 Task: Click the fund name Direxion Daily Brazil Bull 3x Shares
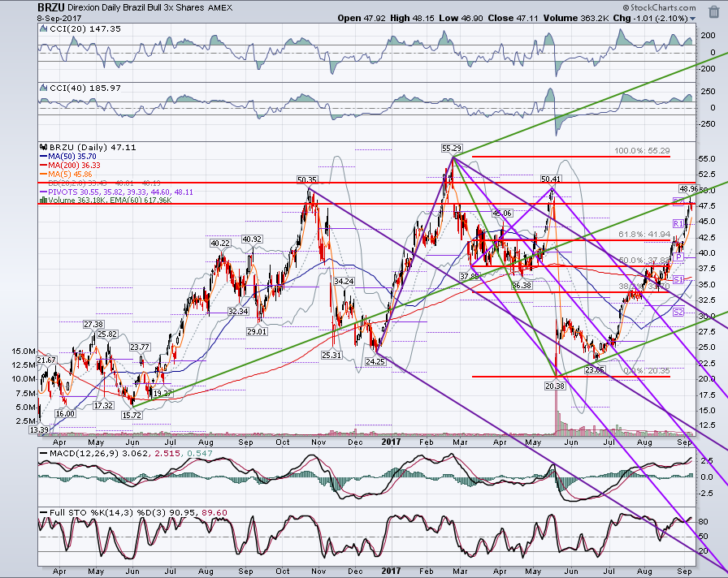coord(136,7)
